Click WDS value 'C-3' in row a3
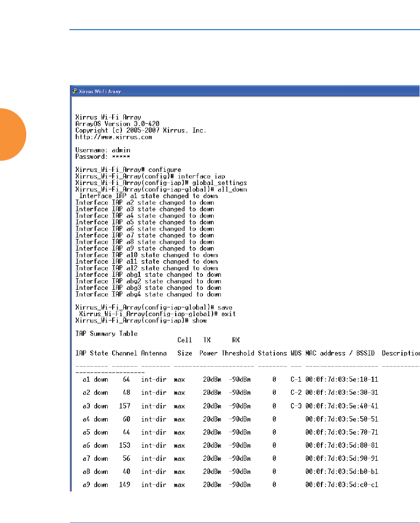Screen dimensions: 420x523 point(296,406)
